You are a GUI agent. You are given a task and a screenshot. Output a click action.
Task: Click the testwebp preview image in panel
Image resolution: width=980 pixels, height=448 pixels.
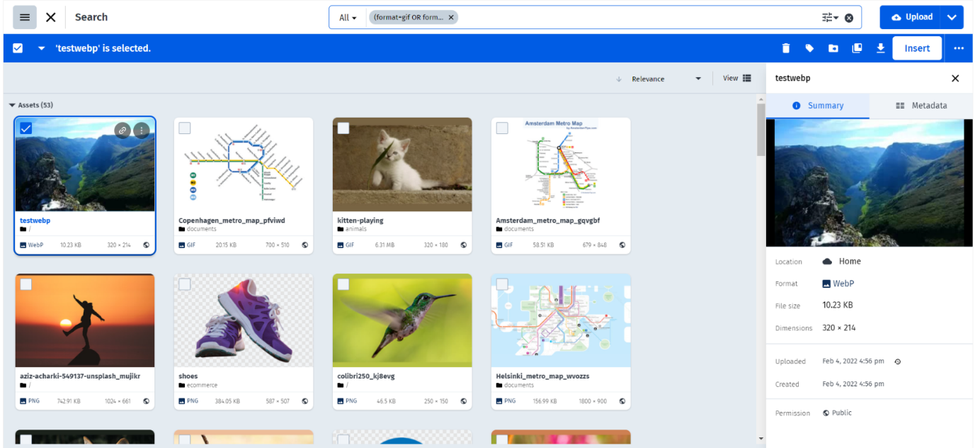pyautogui.click(x=870, y=183)
